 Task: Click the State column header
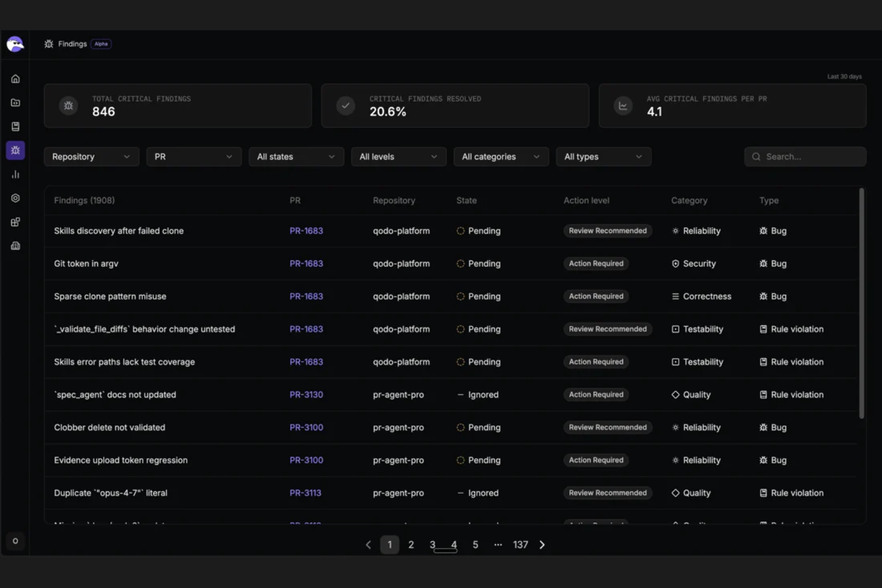pos(467,200)
